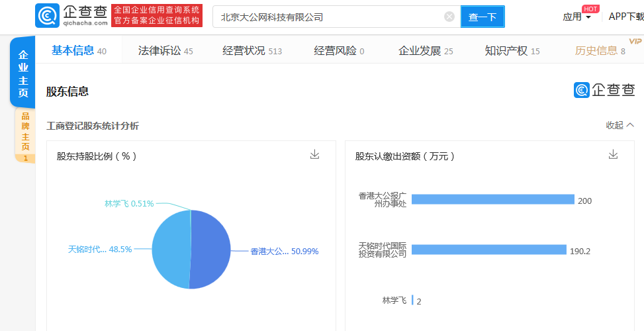Click bar value 200
The width and height of the screenshot is (644, 331).
point(585,201)
